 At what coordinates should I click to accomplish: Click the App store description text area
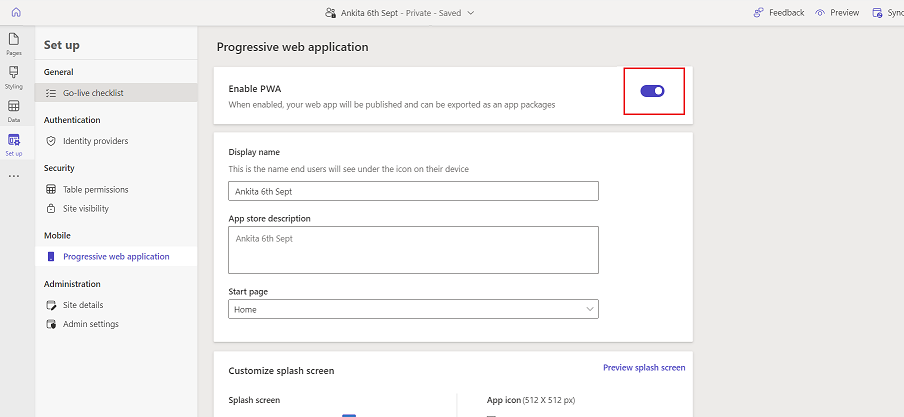pos(413,249)
